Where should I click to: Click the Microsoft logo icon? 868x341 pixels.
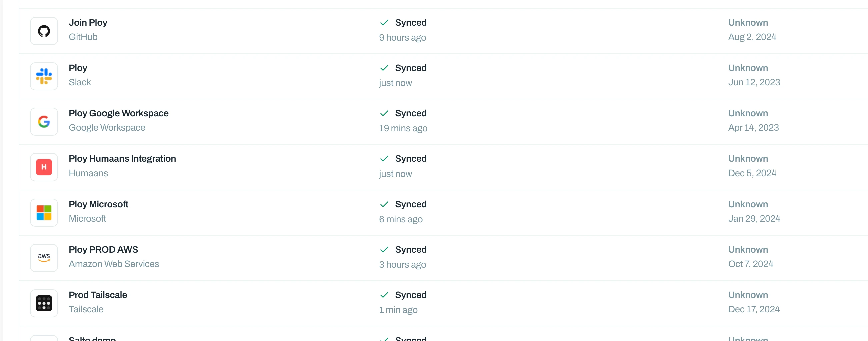coord(44,213)
